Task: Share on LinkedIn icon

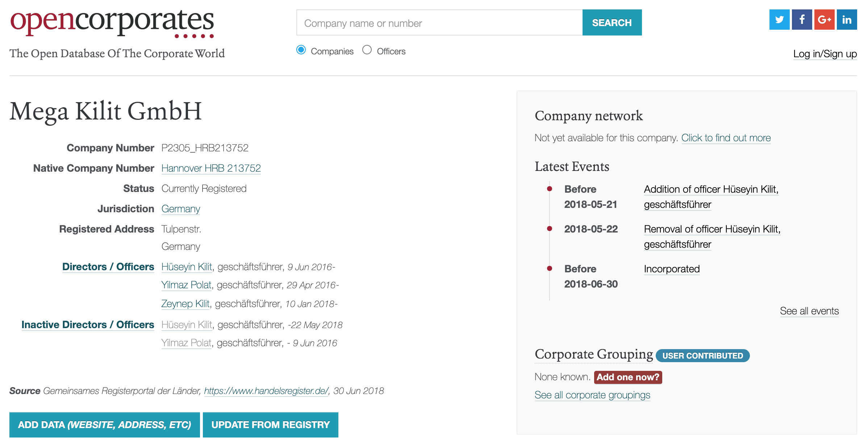Action: point(847,20)
